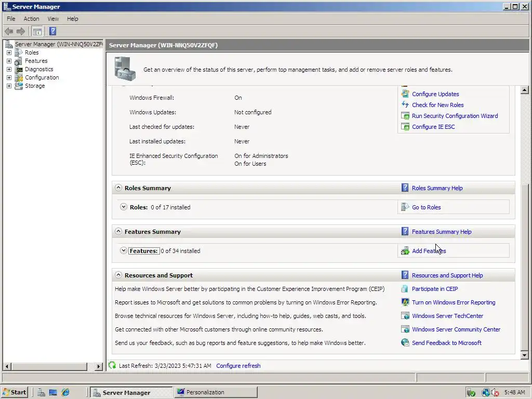
Task: Click Turn on Windows Error Reporting link
Action: [453, 302]
